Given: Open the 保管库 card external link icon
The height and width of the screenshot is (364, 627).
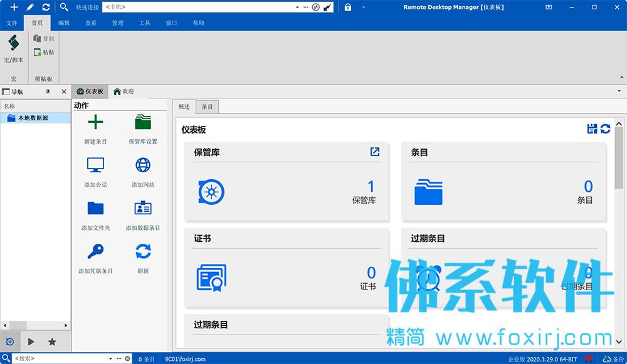Looking at the screenshot, I should (x=375, y=152).
